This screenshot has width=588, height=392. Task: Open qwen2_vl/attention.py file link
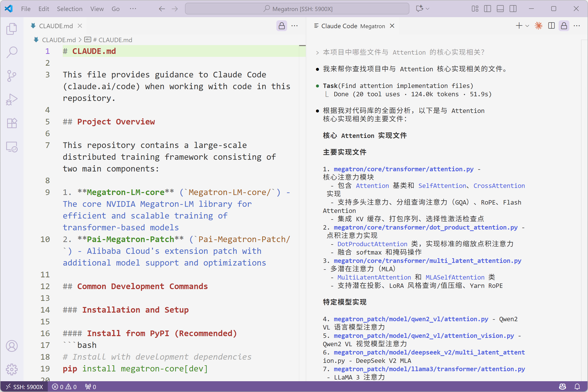tap(411, 319)
